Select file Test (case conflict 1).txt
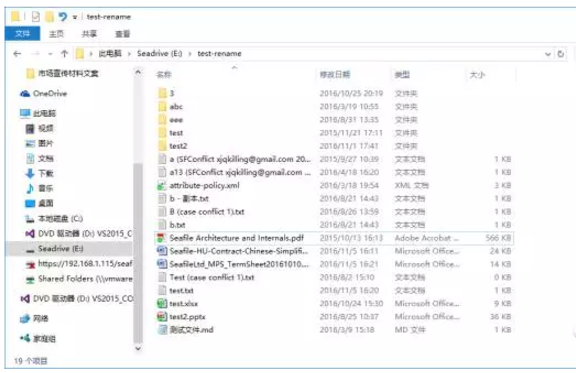This screenshot has width=576, height=373. (212, 277)
